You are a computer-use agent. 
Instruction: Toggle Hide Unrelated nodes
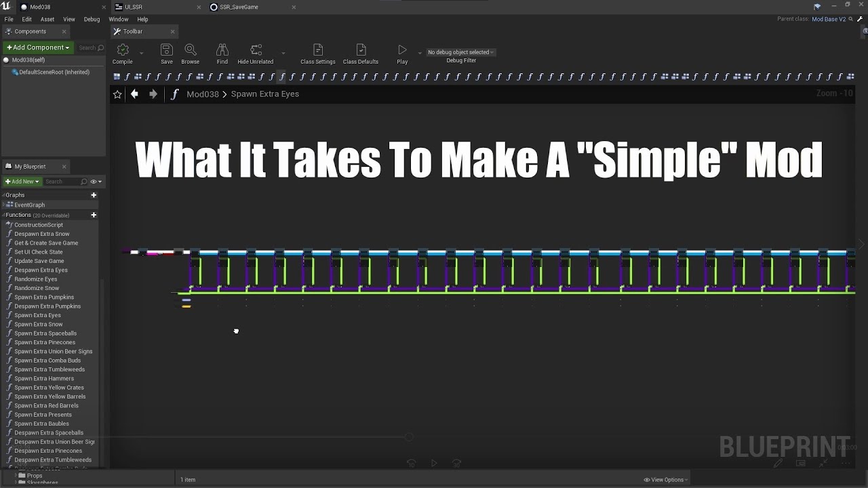coord(256,54)
